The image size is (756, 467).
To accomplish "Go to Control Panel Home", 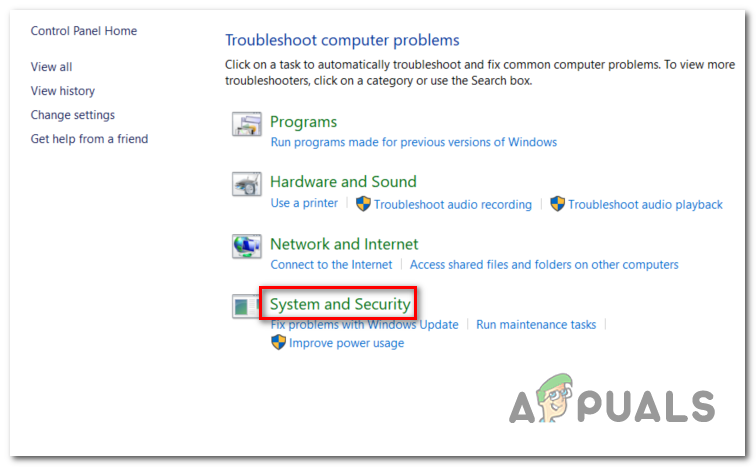I will coord(84,31).
